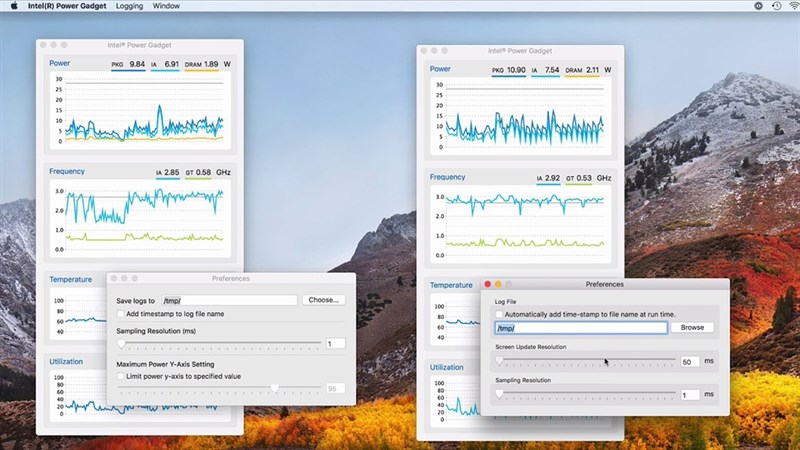Click DRAM 1.89 value in left window
The height and width of the screenshot is (450, 800).
tap(202, 64)
